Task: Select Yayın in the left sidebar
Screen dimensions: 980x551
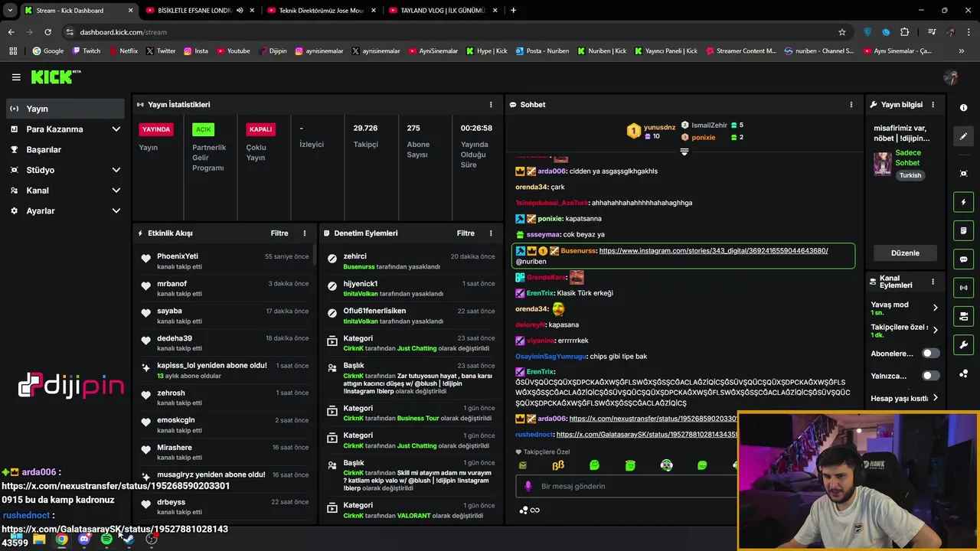Action: 65,109
